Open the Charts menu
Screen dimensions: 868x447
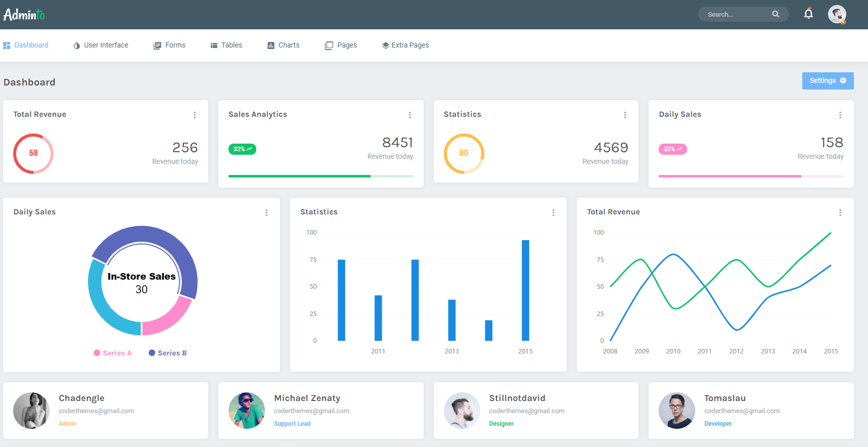coord(284,45)
